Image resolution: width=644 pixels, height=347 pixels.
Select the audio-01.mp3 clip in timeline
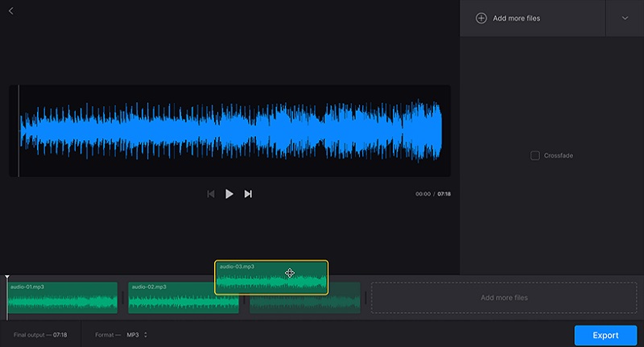point(63,298)
